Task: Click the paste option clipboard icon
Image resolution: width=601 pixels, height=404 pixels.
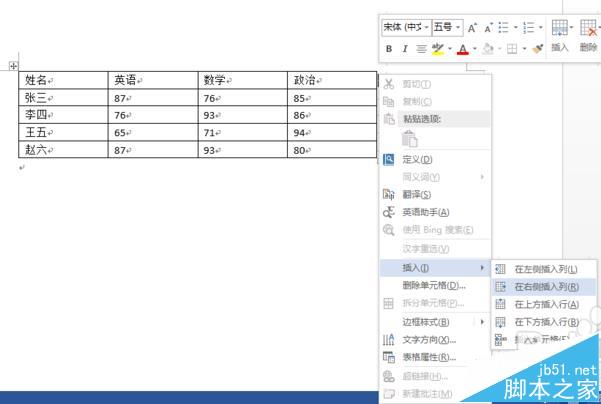Action: (x=409, y=139)
